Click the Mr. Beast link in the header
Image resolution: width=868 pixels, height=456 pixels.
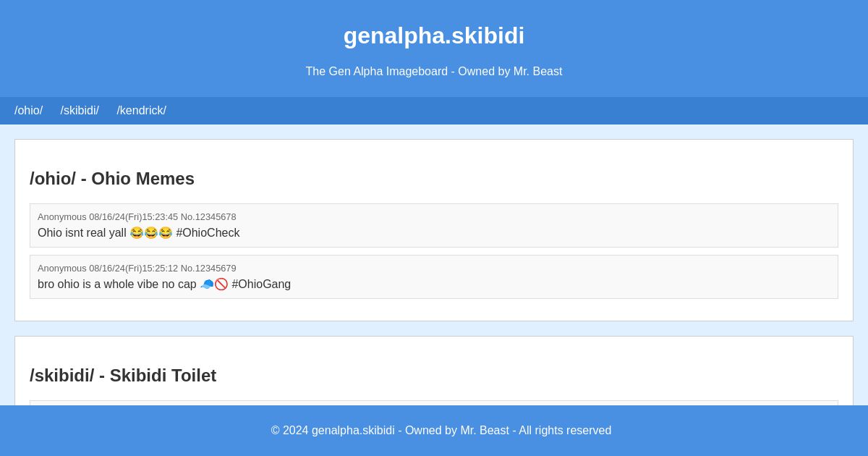tap(537, 71)
